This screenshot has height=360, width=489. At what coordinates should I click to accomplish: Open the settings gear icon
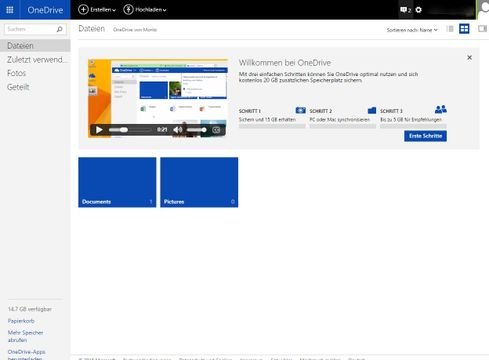(x=419, y=10)
